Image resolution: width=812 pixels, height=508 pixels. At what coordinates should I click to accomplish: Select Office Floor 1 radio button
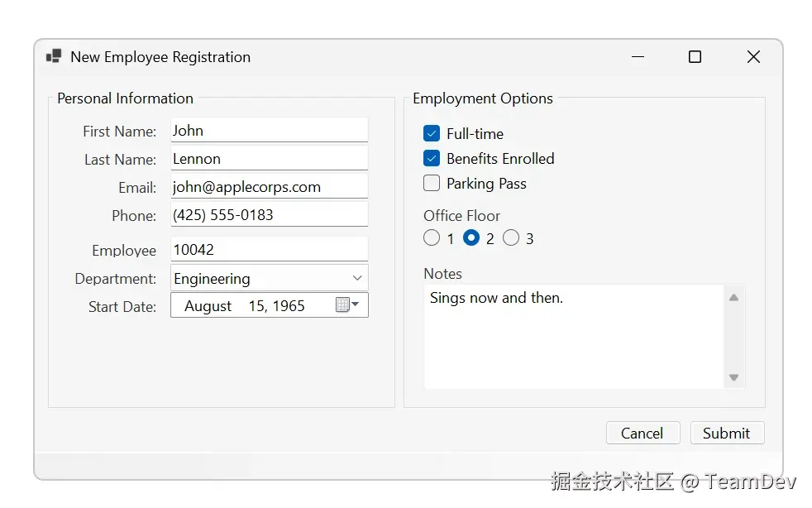tap(432, 238)
